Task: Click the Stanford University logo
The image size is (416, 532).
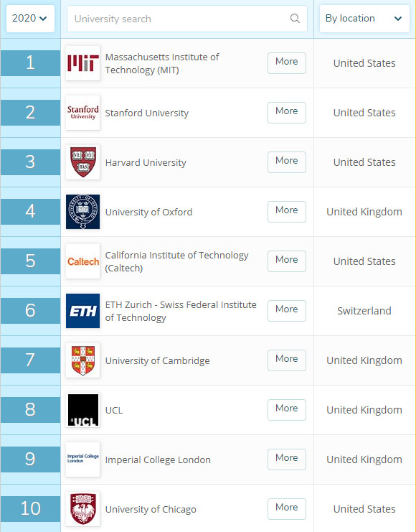Action: click(x=82, y=113)
